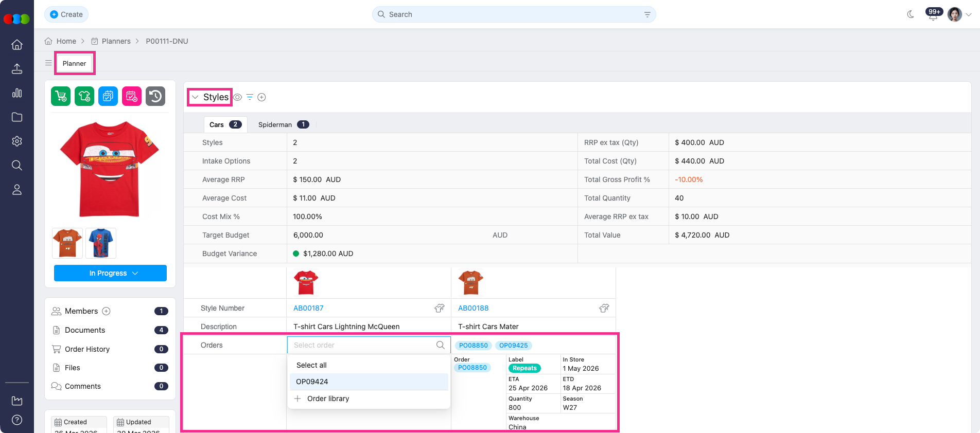Click the green shopping cart icon
980x433 pixels.
[61, 96]
